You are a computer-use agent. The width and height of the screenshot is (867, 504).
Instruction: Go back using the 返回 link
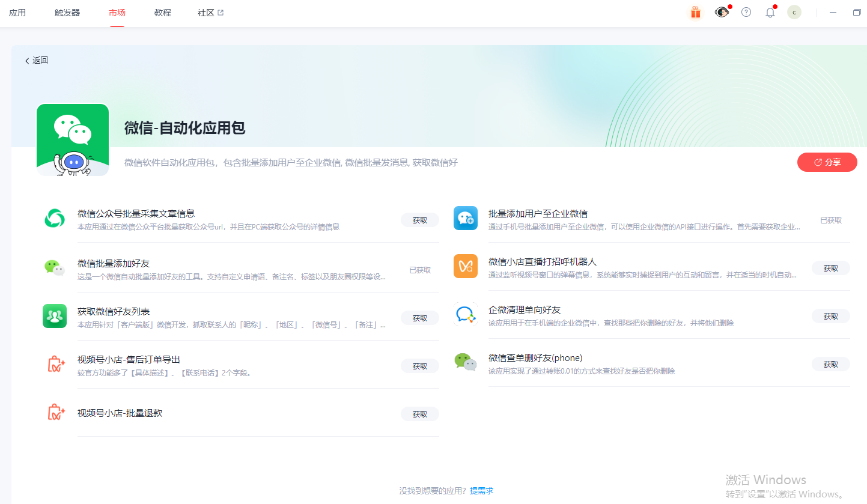36,60
